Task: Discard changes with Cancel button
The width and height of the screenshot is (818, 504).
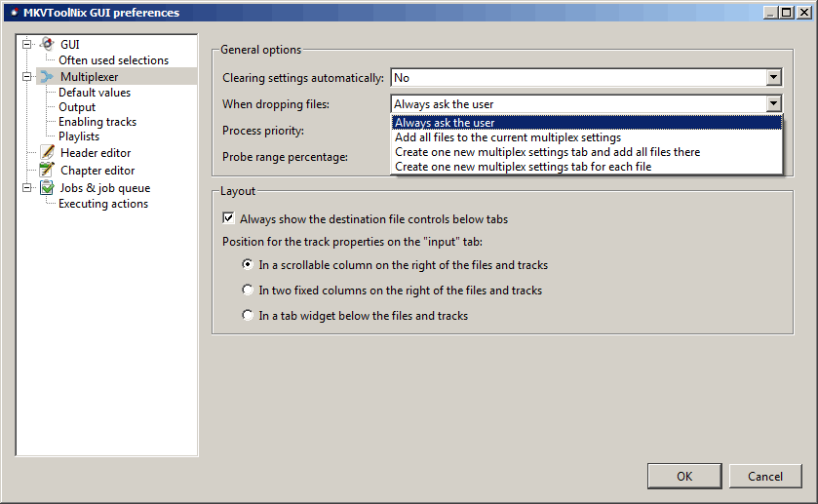Action: (x=764, y=476)
